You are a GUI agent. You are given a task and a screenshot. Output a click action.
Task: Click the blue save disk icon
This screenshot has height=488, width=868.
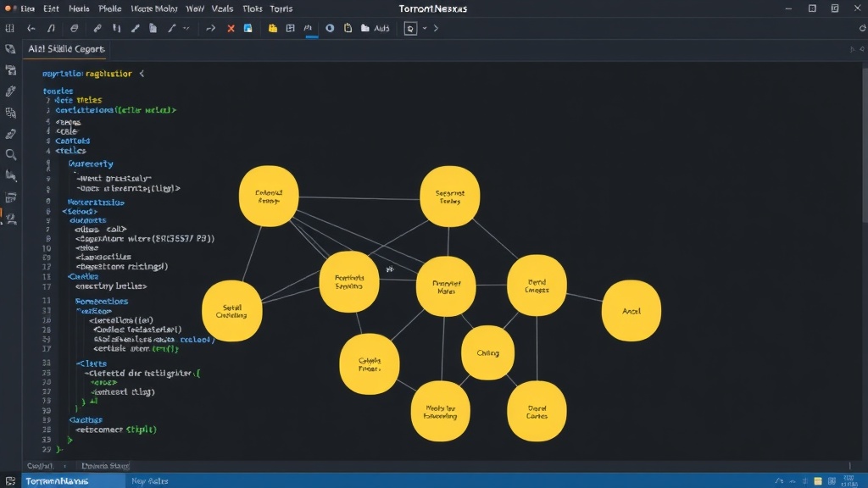[x=248, y=28]
